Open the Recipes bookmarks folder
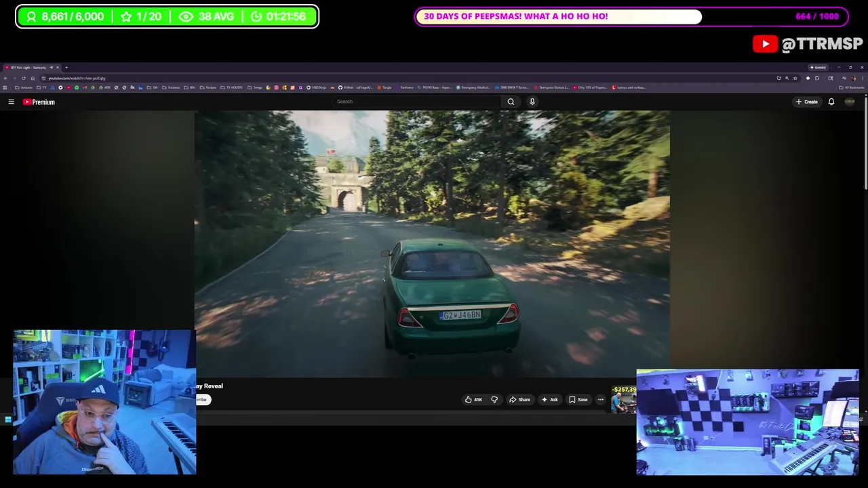This screenshot has height=488, width=868. [x=209, y=87]
